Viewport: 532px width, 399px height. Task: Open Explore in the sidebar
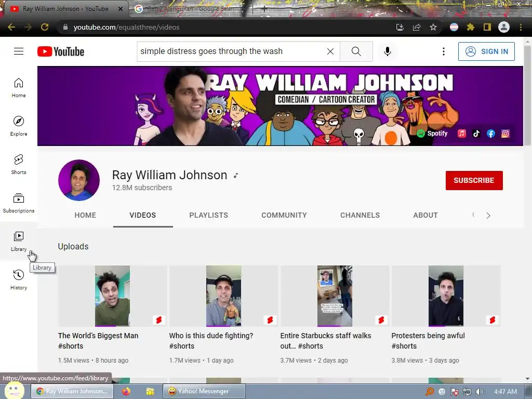click(x=19, y=126)
